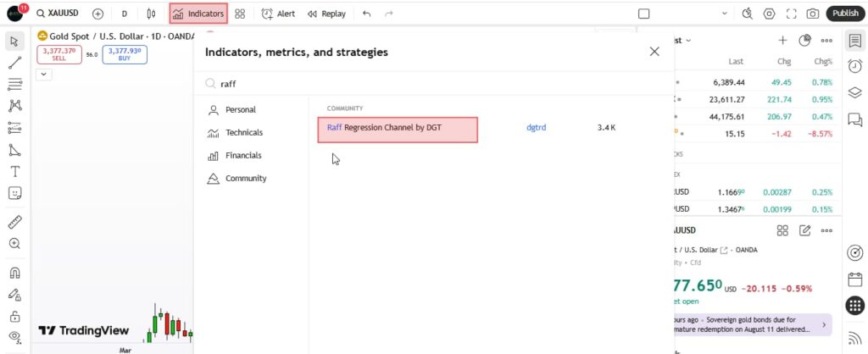868x354 pixels.
Task: Open the layout setup square icon
Action: 643,14
